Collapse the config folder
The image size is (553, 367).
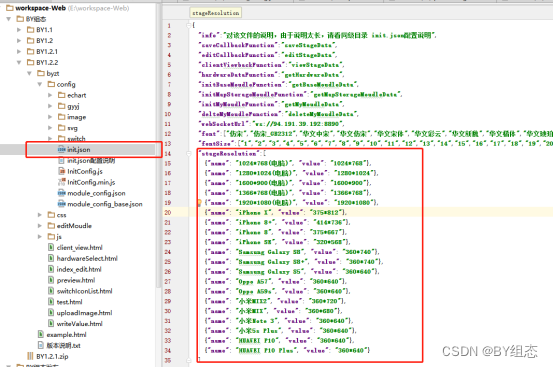pos(40,84)
